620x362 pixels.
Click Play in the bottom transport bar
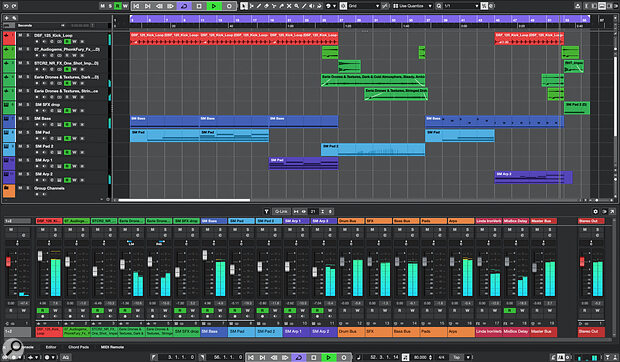point(328,357)
